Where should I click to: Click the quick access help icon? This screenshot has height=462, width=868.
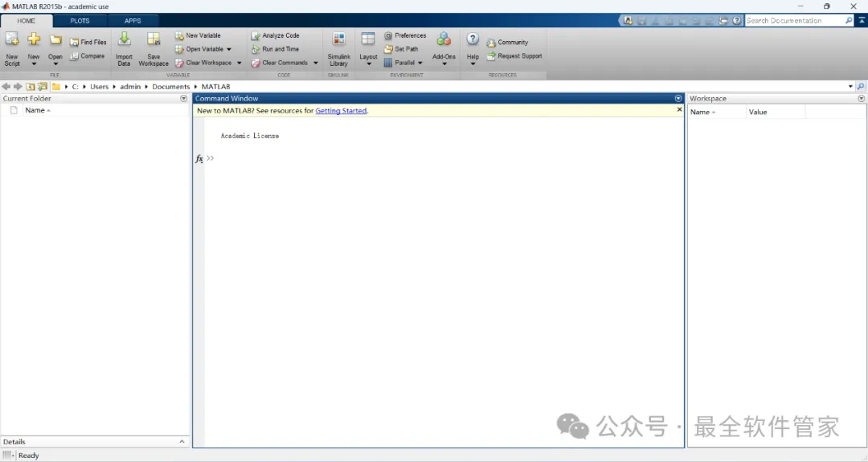737,20
